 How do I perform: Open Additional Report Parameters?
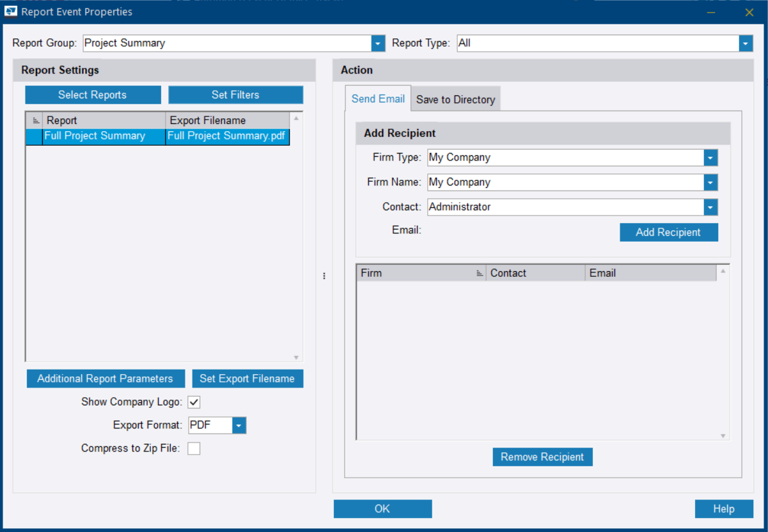(x=105, y=379)
